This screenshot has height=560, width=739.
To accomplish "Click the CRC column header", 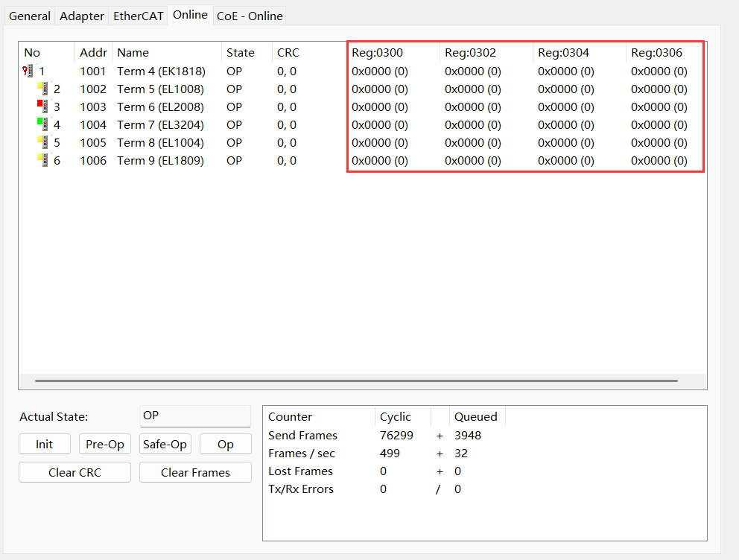I will tap(309, 53).
